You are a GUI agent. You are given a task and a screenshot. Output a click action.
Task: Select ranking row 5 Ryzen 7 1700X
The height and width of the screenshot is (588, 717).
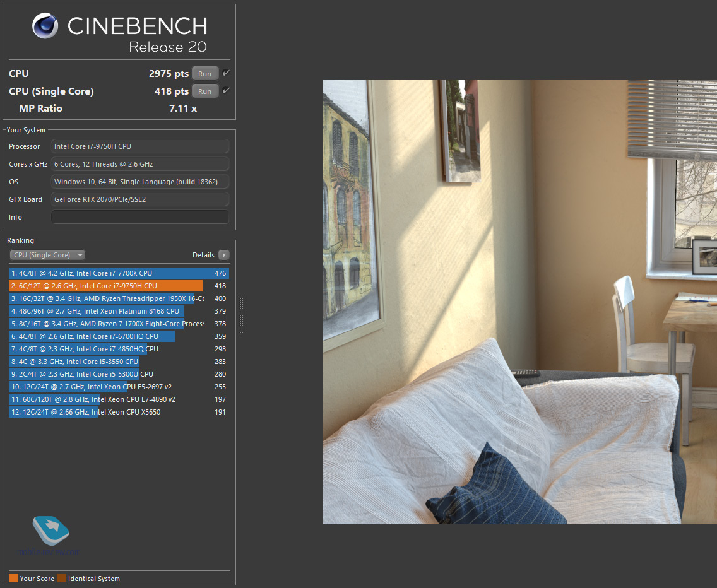[119, 324]
